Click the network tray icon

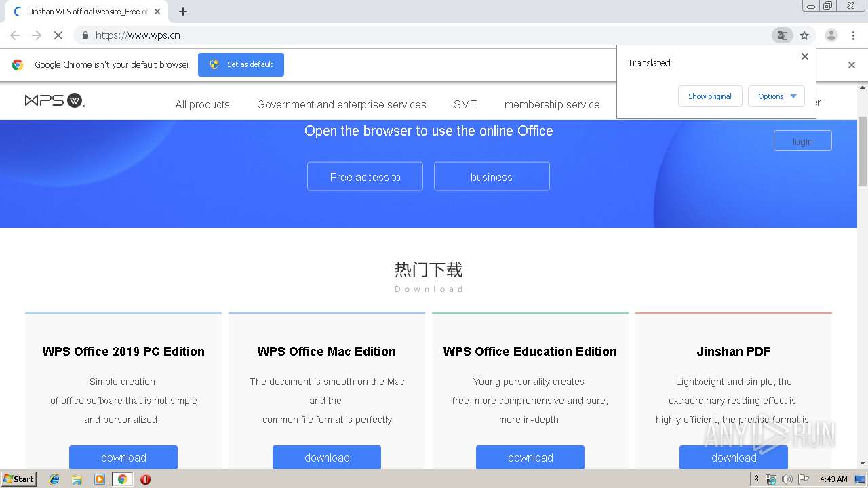(771, 479)
